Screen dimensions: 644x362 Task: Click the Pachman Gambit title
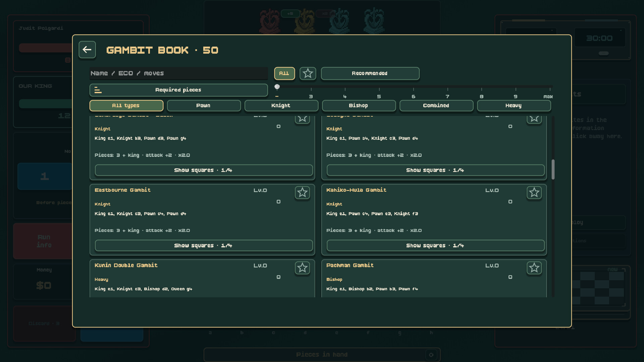click(x=350, y=265)
